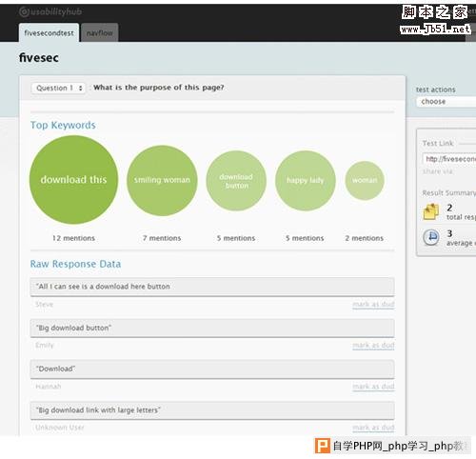
Task: Click the small 'woman' keyword circle
Action: (365, 180)
